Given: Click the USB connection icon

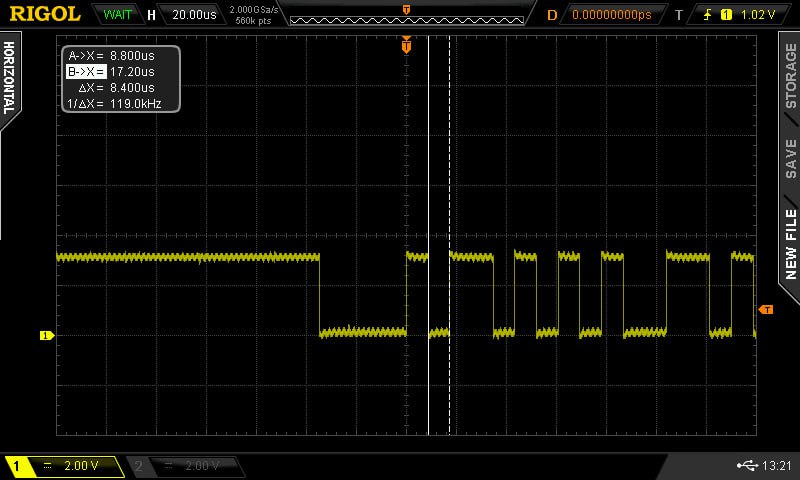Looking at the screenshot, I should tap(746, 465).
